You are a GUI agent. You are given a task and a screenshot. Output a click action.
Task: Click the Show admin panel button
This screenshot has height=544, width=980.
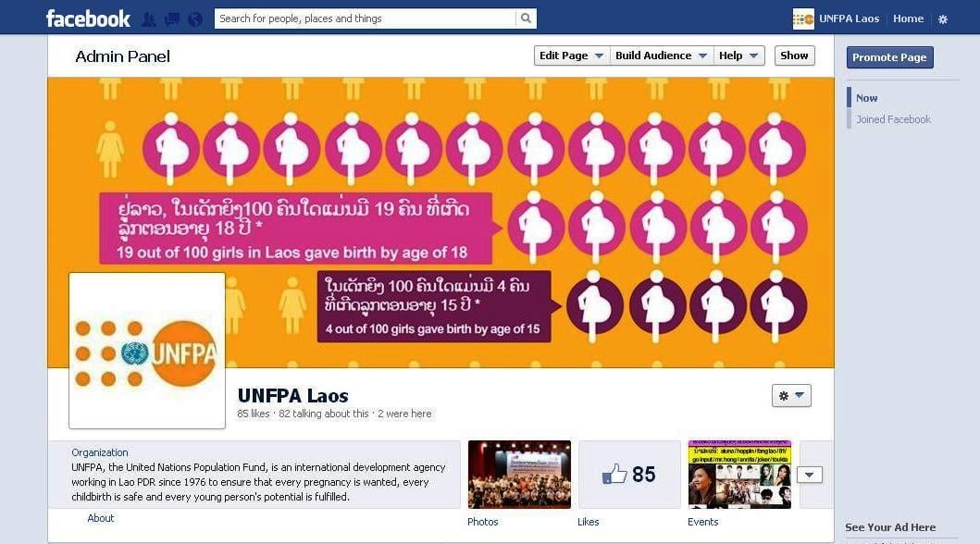(794, 56)
